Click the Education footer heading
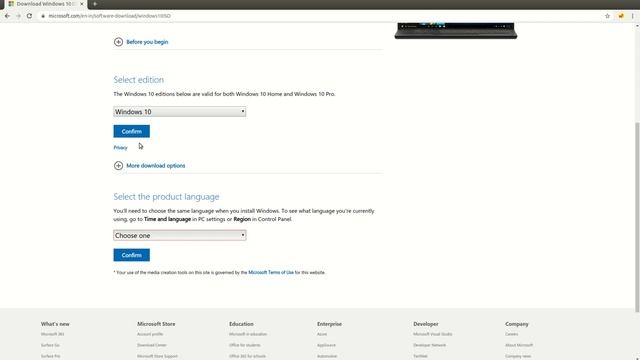This screenshot has height=360, width=640. [x=241, y=324]
